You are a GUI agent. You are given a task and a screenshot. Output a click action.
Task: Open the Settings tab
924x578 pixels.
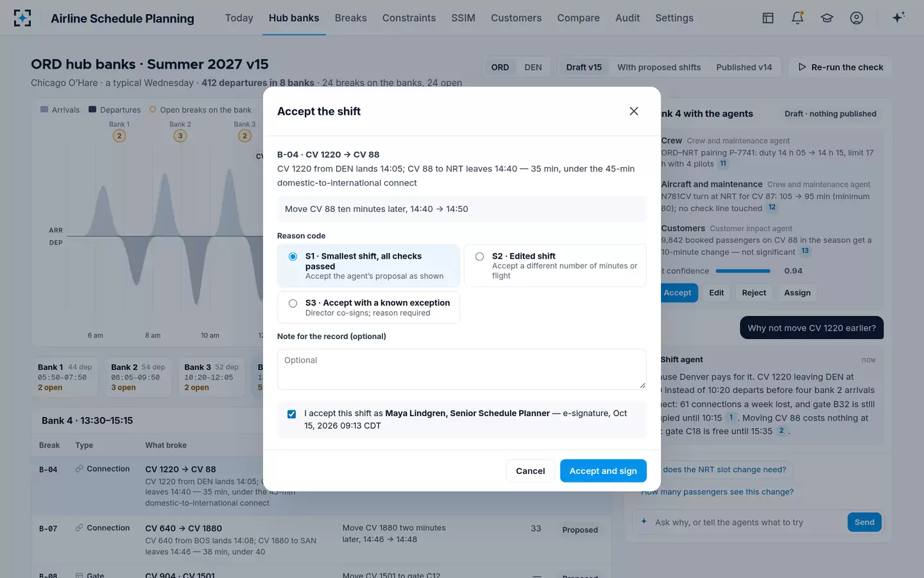674,18
